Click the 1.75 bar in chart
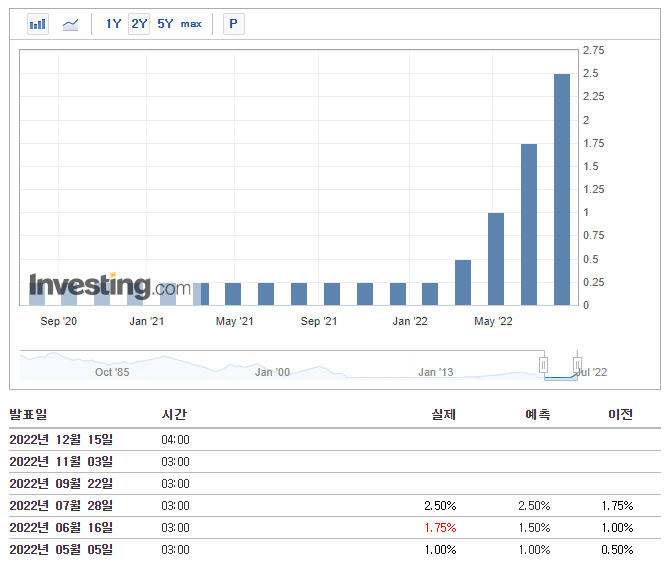Image resolution: width=668 pixels, height=568 pixels. coord(529,225)
